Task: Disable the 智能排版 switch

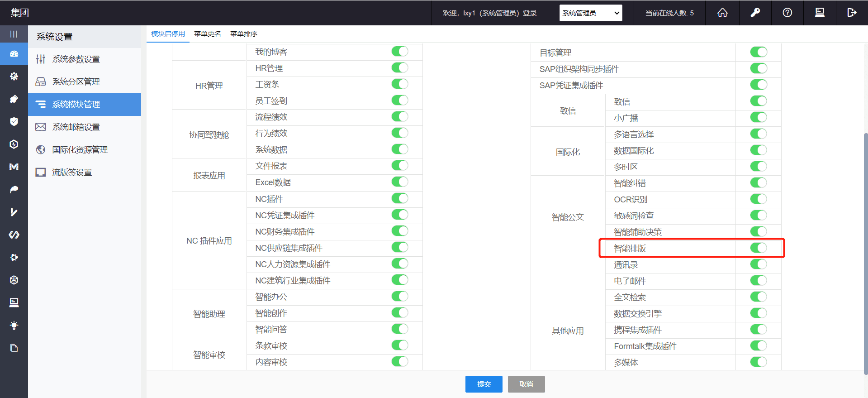Action: pos(759,248)
